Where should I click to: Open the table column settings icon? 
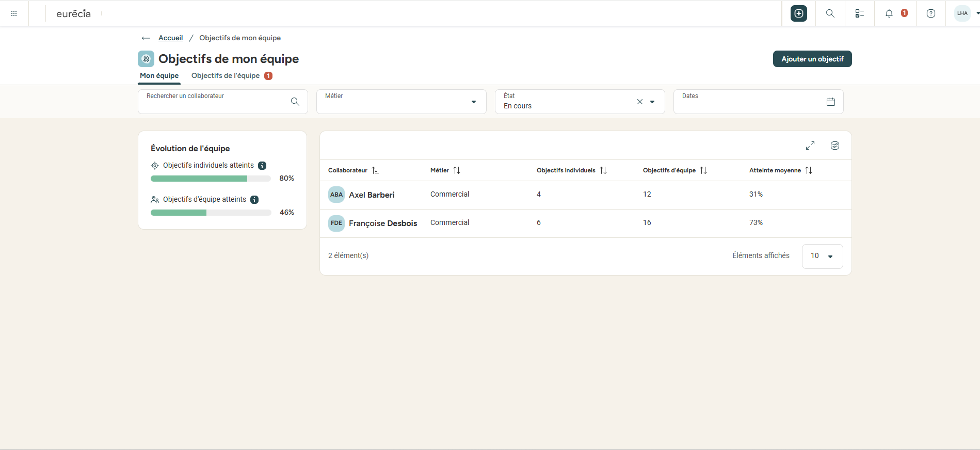(x=835, y=146)
